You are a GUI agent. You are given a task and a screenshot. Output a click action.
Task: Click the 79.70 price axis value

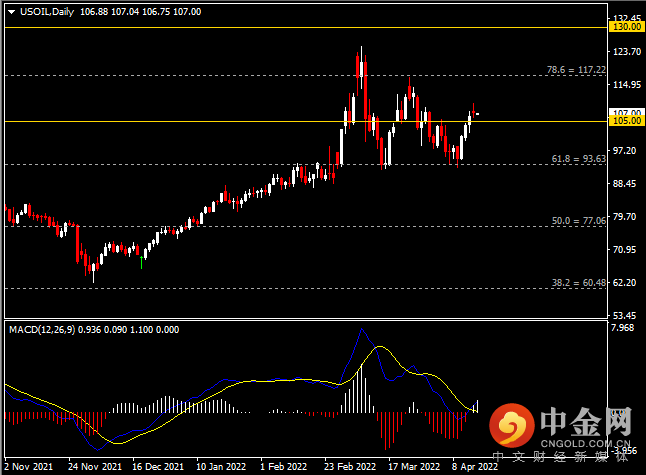tap(627, 216)
